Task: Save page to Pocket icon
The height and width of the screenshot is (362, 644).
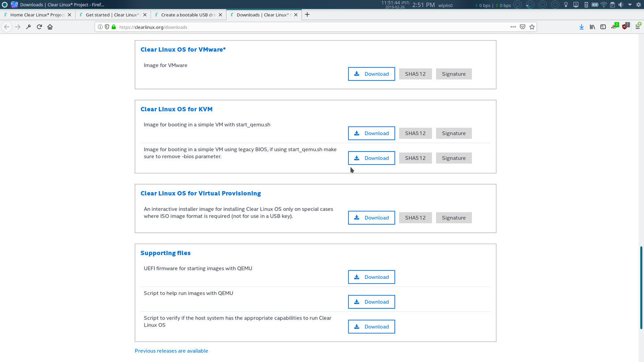Action: [x=522, y=27]
